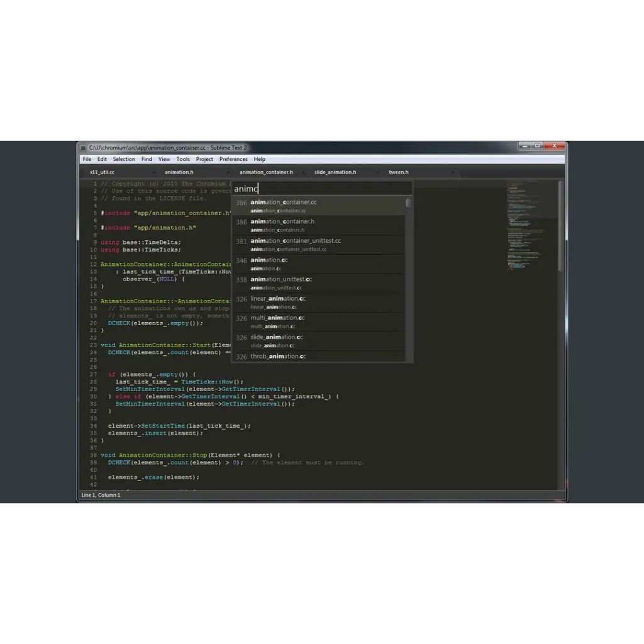
Task: Click the Goto Anything search field
Action: 322,188
